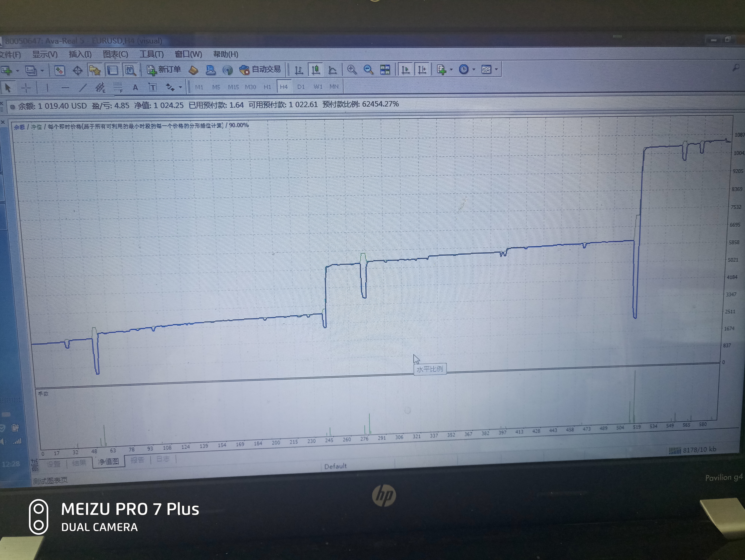This screenshot has width=745, height=560.
Task: Open the 图表(C) chart menu
Action: pyautogui.click(x=115, y=54)
